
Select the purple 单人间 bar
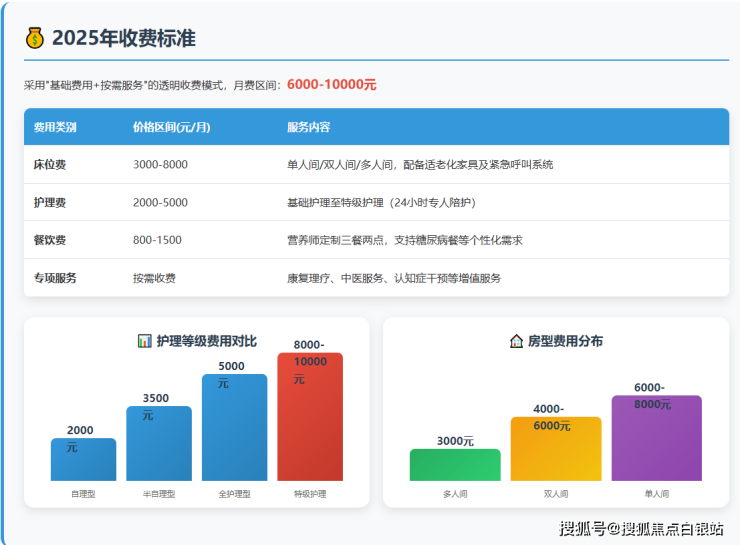[656, 440]
